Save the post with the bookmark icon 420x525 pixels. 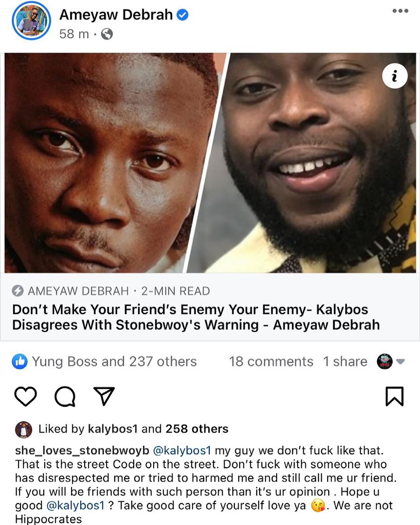[x=395, y=397]
